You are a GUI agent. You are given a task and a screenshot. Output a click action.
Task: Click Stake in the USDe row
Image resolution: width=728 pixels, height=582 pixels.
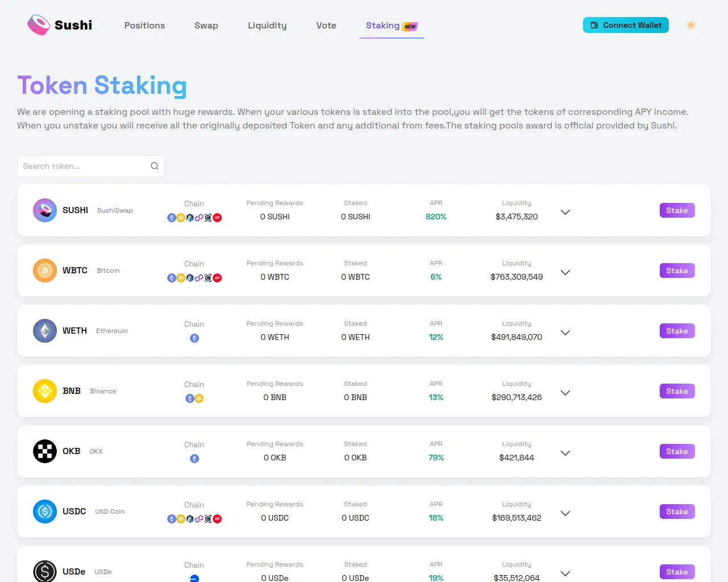[x=677, y=572]
